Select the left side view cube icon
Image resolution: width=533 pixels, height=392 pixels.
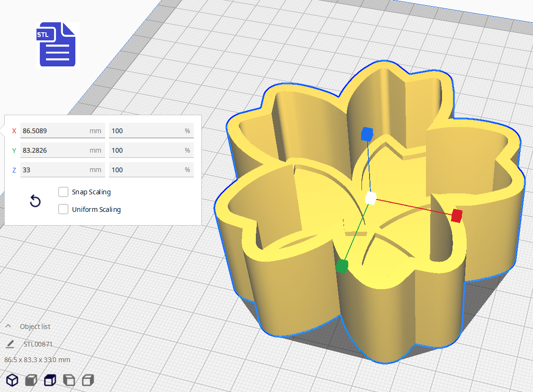tap(69, 380)
